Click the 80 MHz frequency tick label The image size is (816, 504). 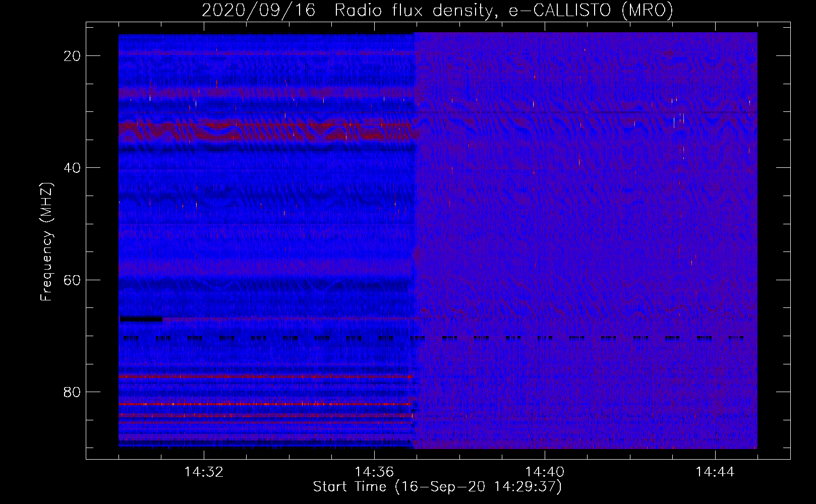[72, 392]
